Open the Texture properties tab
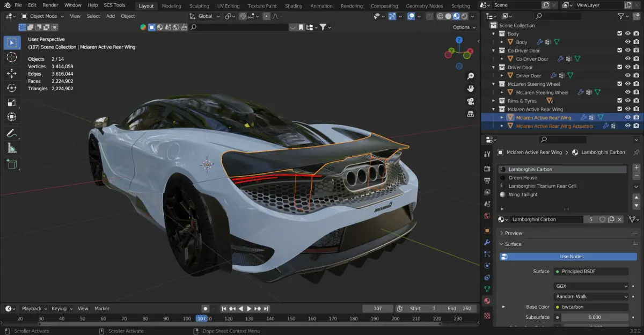Image resolution: width=644 pixels, height=335 pixels. click(487, 315)
